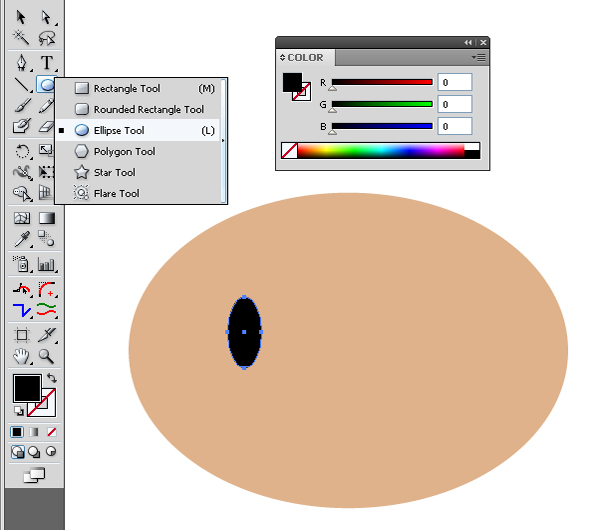Change the screen mode
The width and height of the screenshot is (600, 530).
(x=34, y=476)
